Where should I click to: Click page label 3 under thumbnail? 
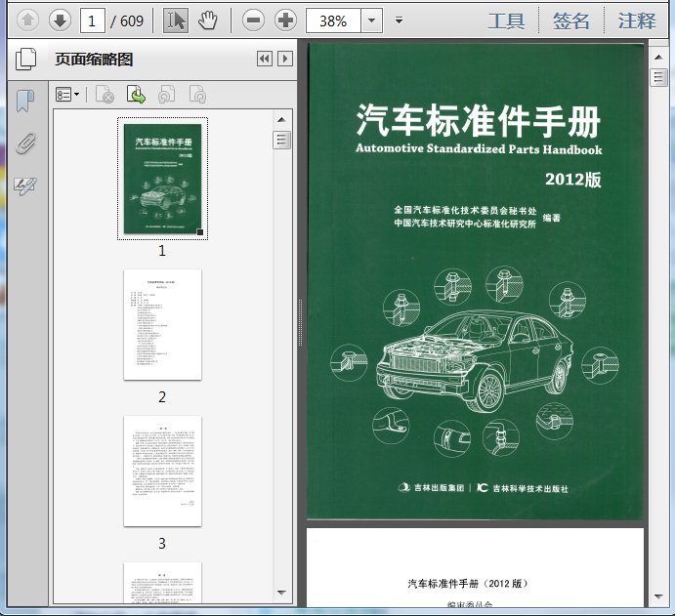(162, 544)
